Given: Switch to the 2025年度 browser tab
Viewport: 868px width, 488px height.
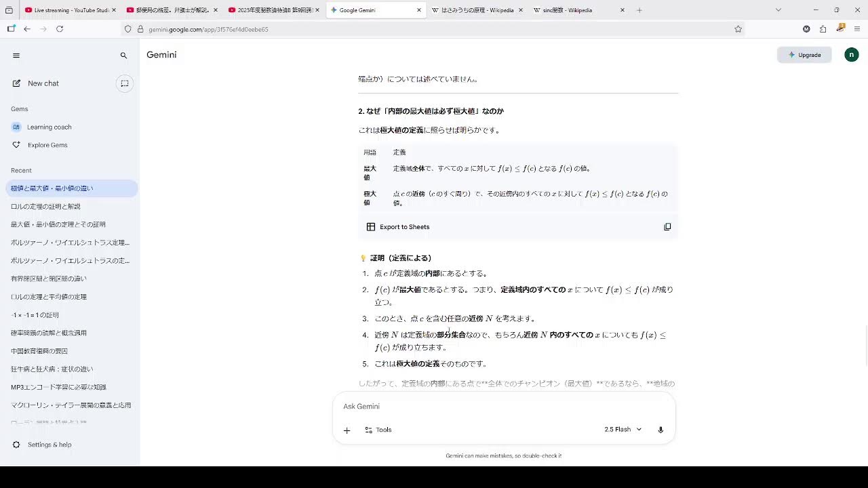Looking at the screenshot, I should click(x=273, y=10).
